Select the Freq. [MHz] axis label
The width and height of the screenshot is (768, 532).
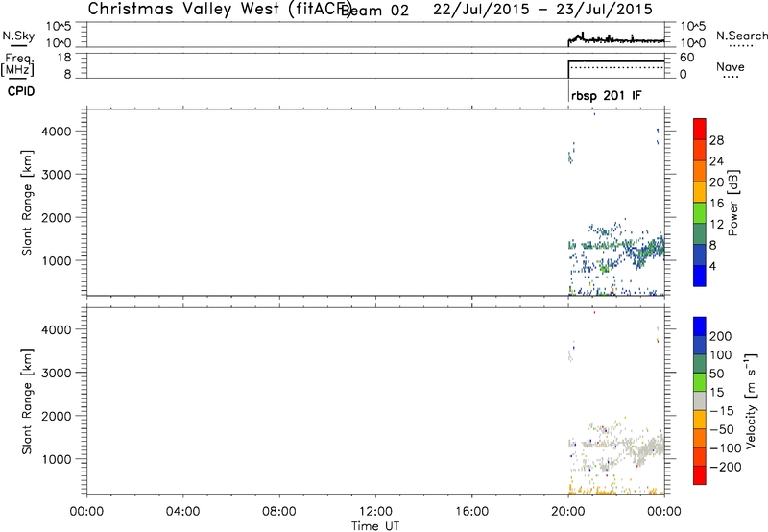point(17,64)
